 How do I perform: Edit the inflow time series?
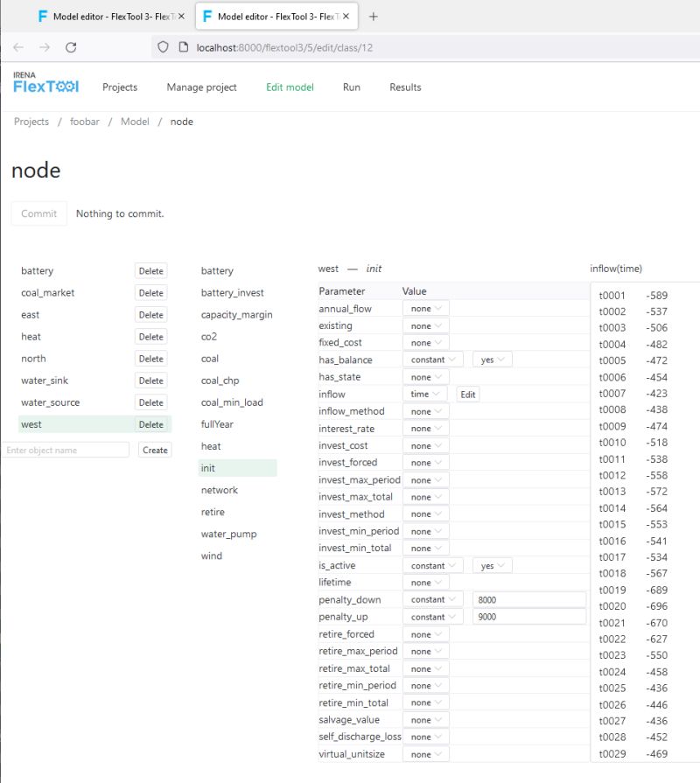(x=467, y=394)
